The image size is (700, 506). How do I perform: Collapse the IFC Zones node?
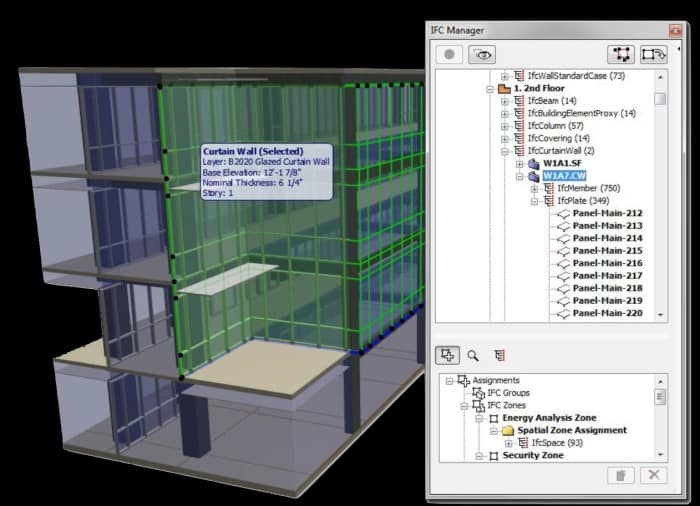(464, 406)
